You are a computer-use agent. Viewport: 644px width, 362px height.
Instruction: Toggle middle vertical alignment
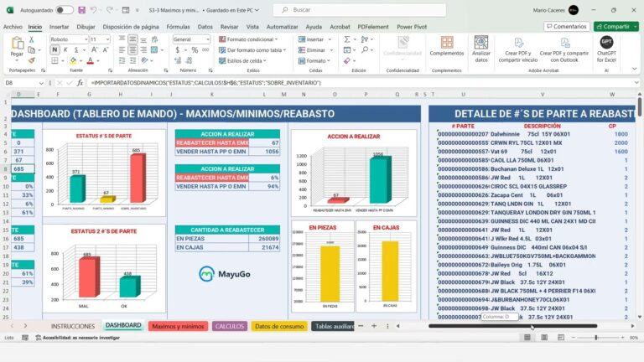[132, 39]
